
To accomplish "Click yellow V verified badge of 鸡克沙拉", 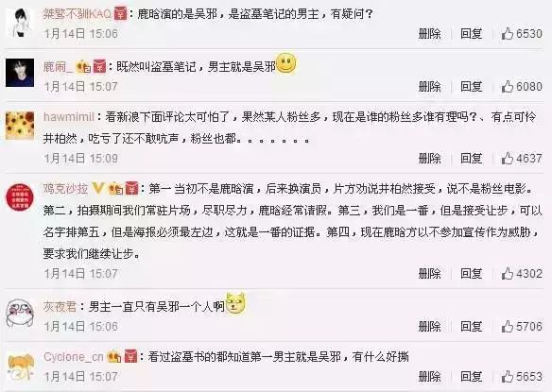I will (97, 189).
